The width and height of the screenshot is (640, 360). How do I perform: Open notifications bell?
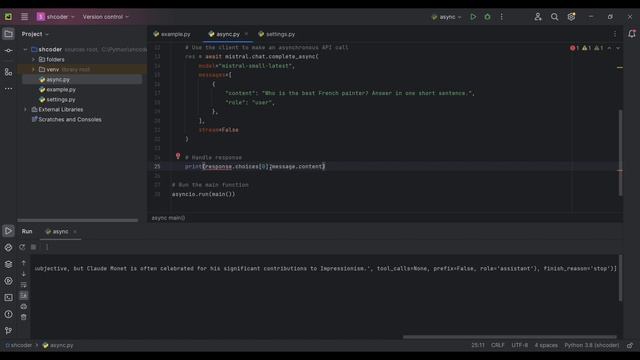click(x=631, y=34)
